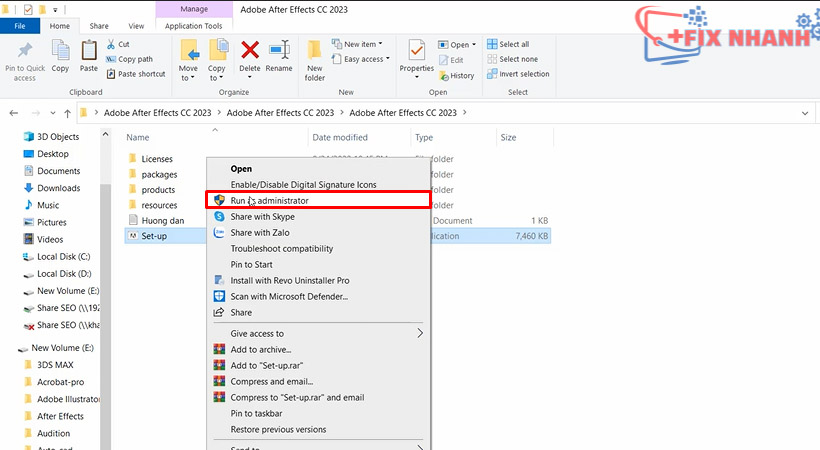Open the Application Tools tab
820x450 pixels.
pos(193,26)
